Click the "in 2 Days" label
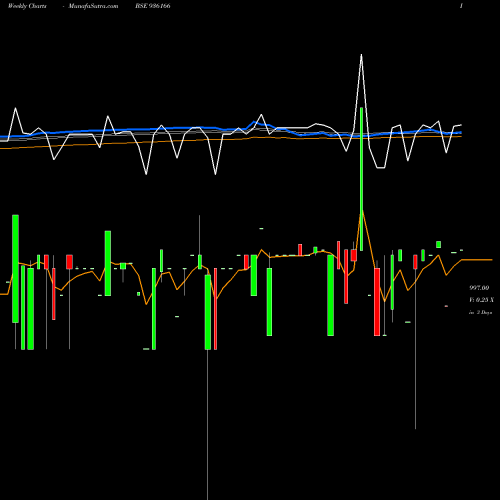Viewport: 500px width, 500px height. (x=480, y=313)
